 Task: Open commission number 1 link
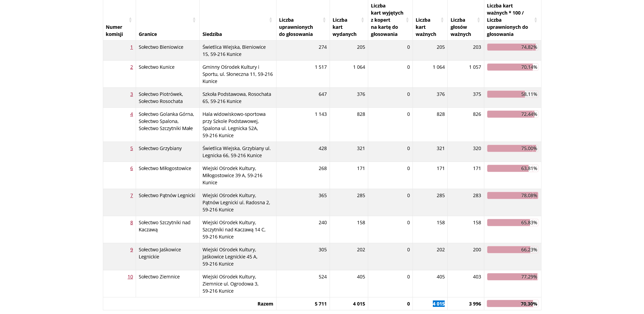pyautogui.click(x=132, y=47)
